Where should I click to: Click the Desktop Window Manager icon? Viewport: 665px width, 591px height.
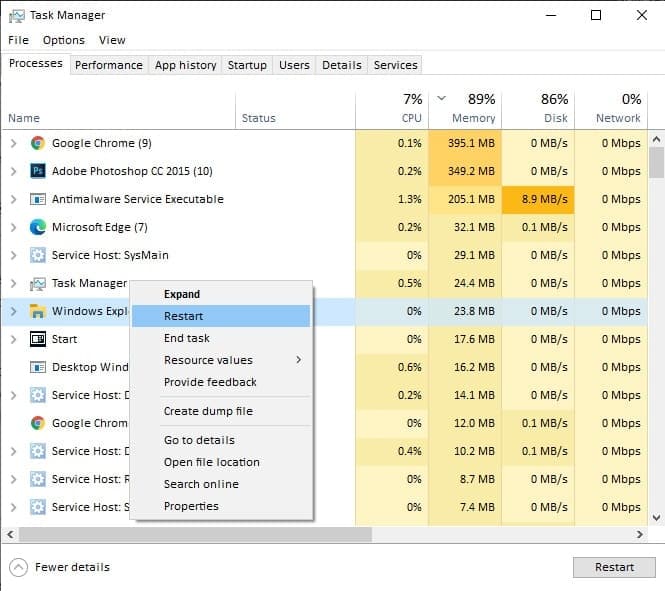tap(38, 367)
